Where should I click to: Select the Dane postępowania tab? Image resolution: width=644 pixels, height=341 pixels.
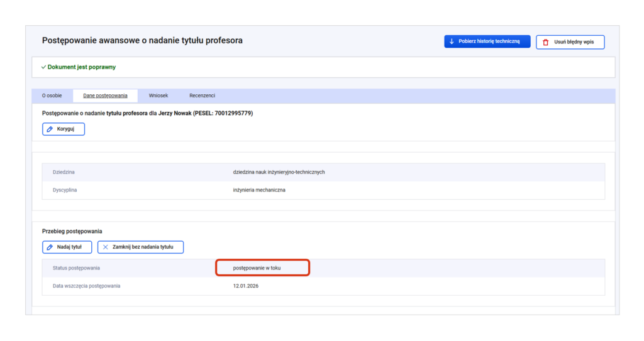105,96
